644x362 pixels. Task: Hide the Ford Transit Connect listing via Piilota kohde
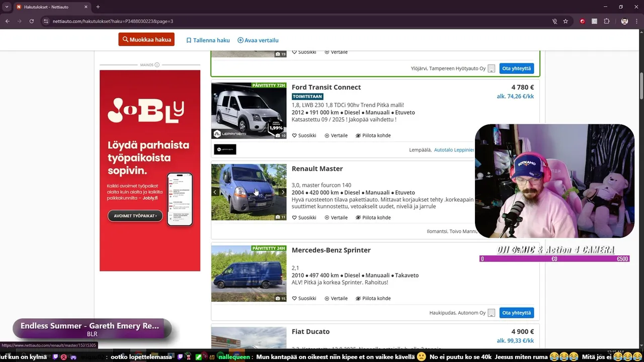click(x=373, y=135)
